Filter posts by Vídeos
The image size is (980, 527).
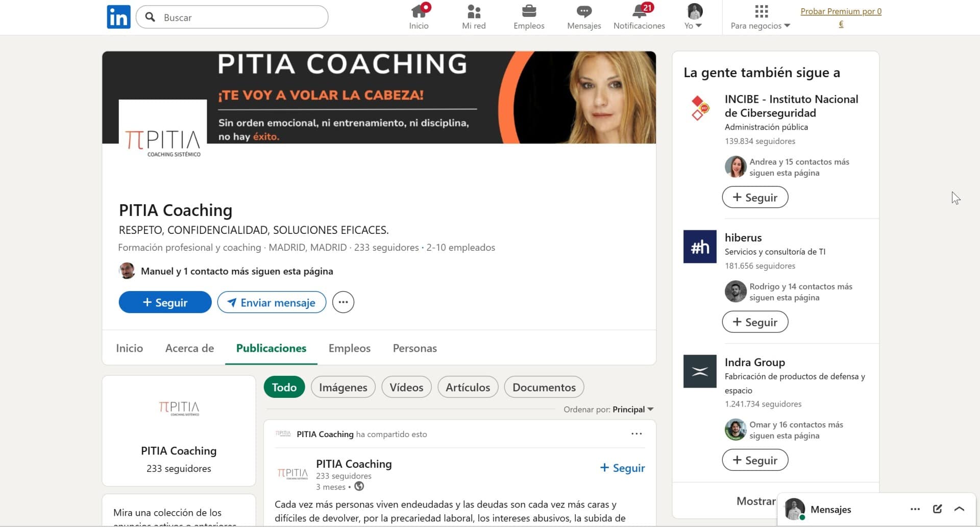click(406, 387)
